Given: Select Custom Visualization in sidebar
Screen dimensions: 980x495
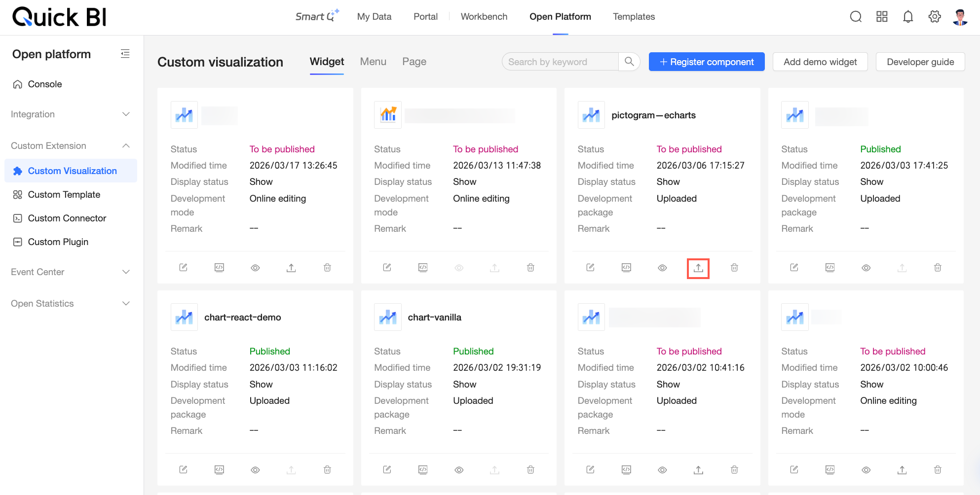Looking at the screenshot, I should (x=71, y=171).
